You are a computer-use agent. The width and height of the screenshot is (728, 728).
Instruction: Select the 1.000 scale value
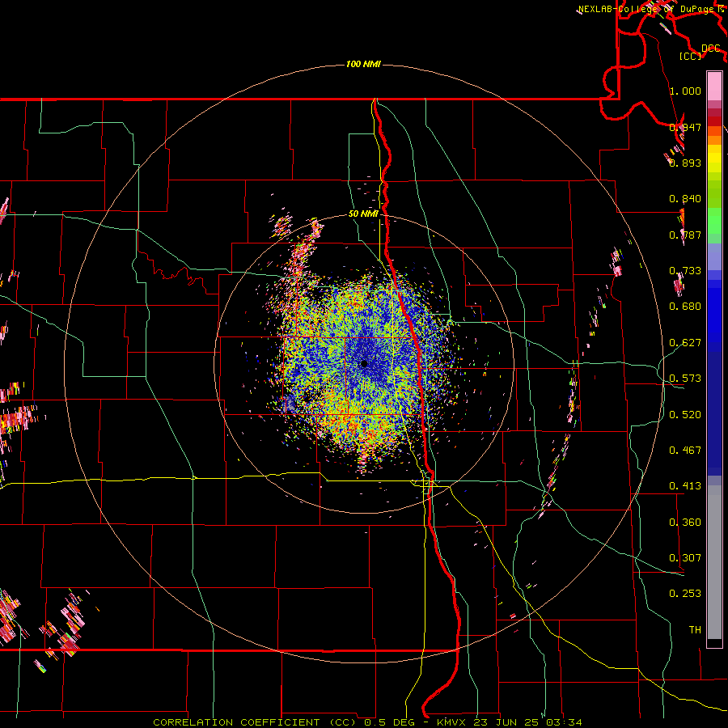coord(685,91)
